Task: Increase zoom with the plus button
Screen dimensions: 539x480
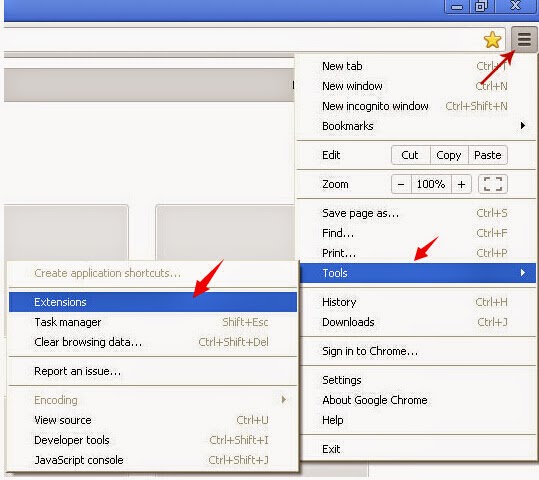Action: (x=461, y=184)
